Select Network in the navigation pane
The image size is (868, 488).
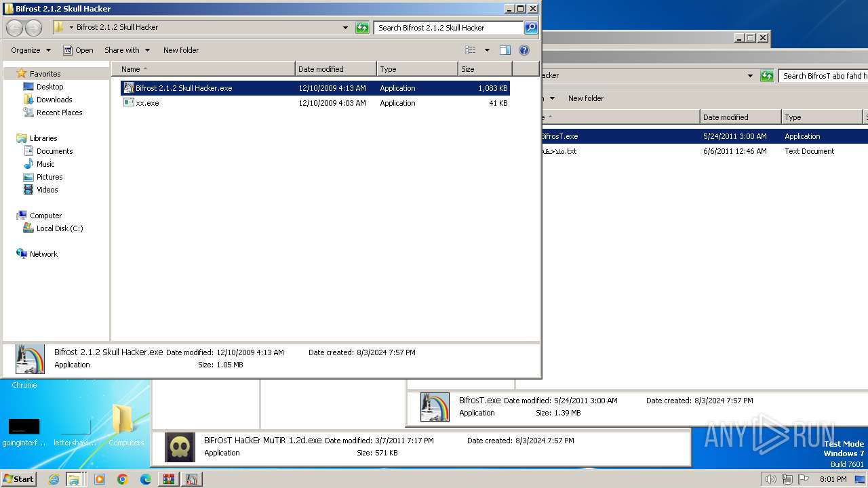pyautogui.click(x=43, y=254)
